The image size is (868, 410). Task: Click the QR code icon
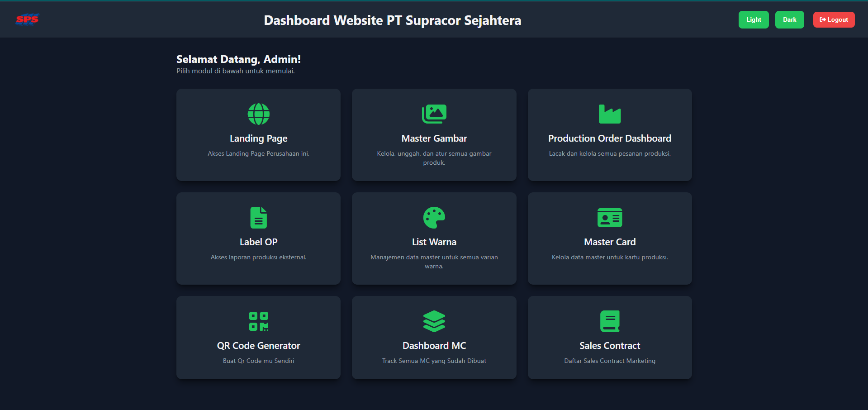pos(258,321)
